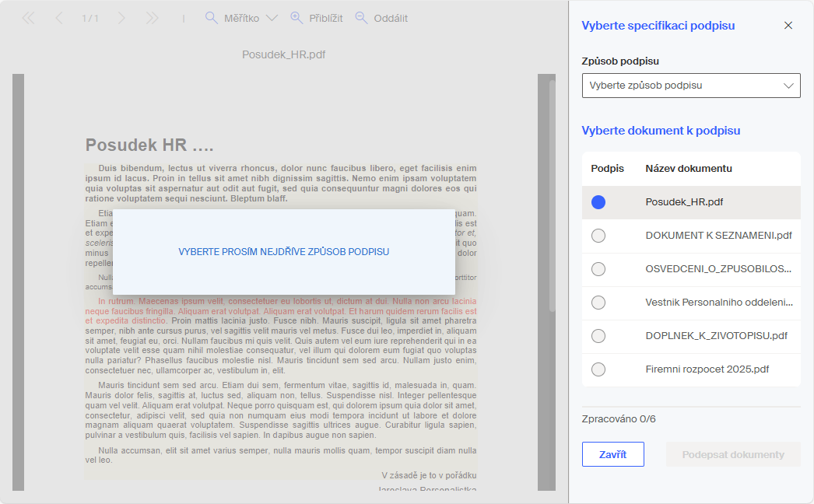
Task: Click OSVEDCENI_O_ZPUSOBILOS document name
Action: coord(718,269)
